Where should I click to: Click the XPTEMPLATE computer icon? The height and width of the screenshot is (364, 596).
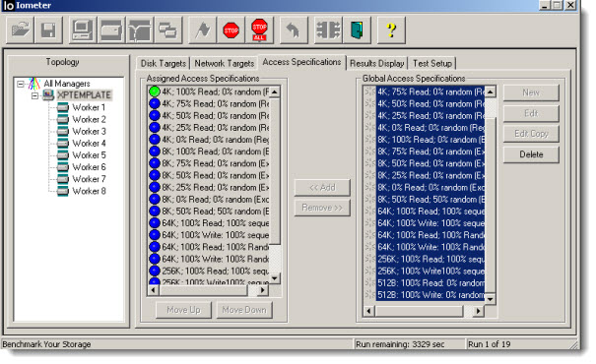(x=48, y=94)
